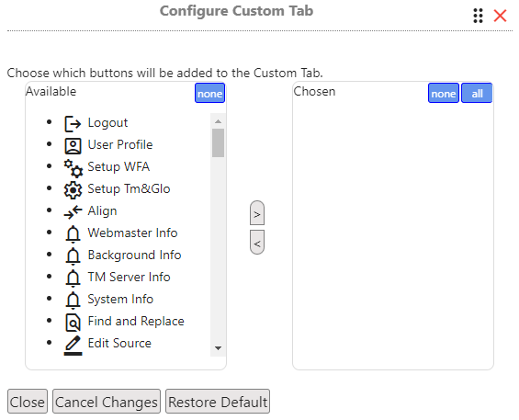Image resolution: width=519 pixels, height=420 pixels.
Task: Click the Align arrows icon
Action: 73,212
